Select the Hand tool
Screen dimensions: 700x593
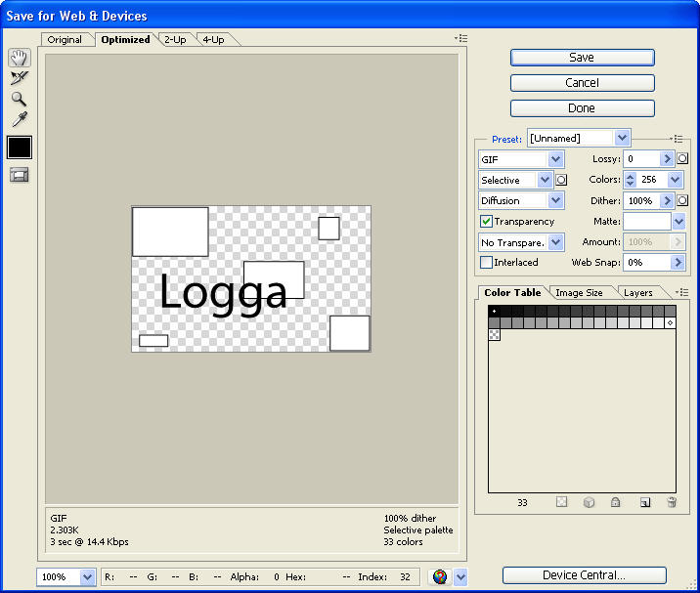point(20,58)
